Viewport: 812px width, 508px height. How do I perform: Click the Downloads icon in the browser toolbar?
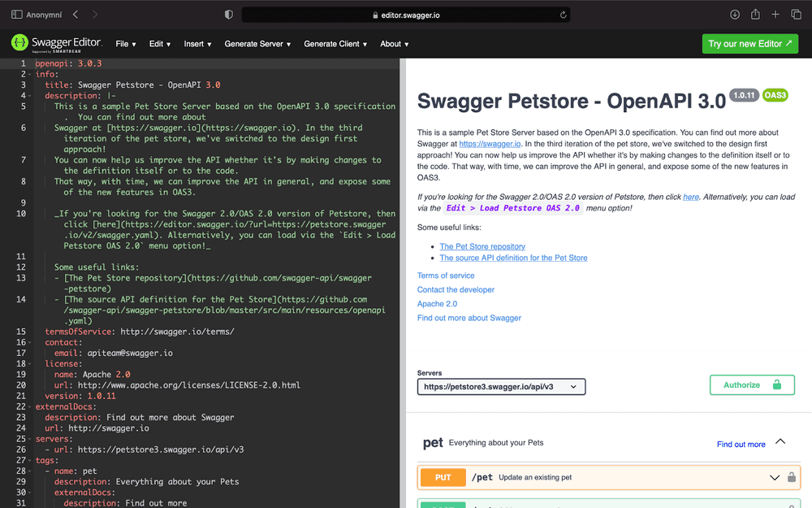coord(733,14)
